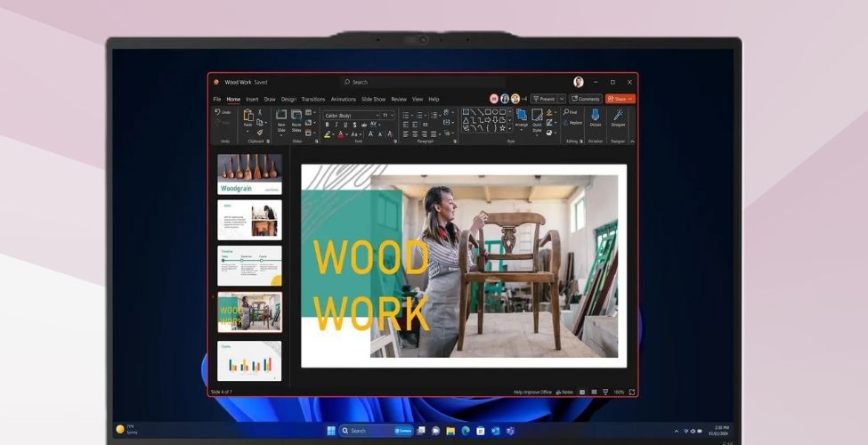Click the Clear Formatting icon
Image resolution: width=868 pixels, height=445 pixels.
pyautogui.click(x=390, y=133)
